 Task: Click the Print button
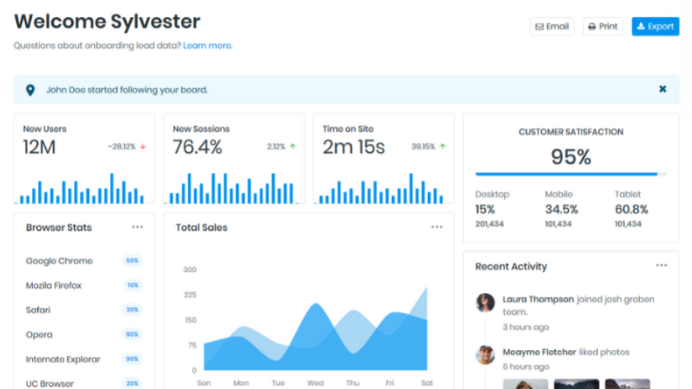[603, 26]
